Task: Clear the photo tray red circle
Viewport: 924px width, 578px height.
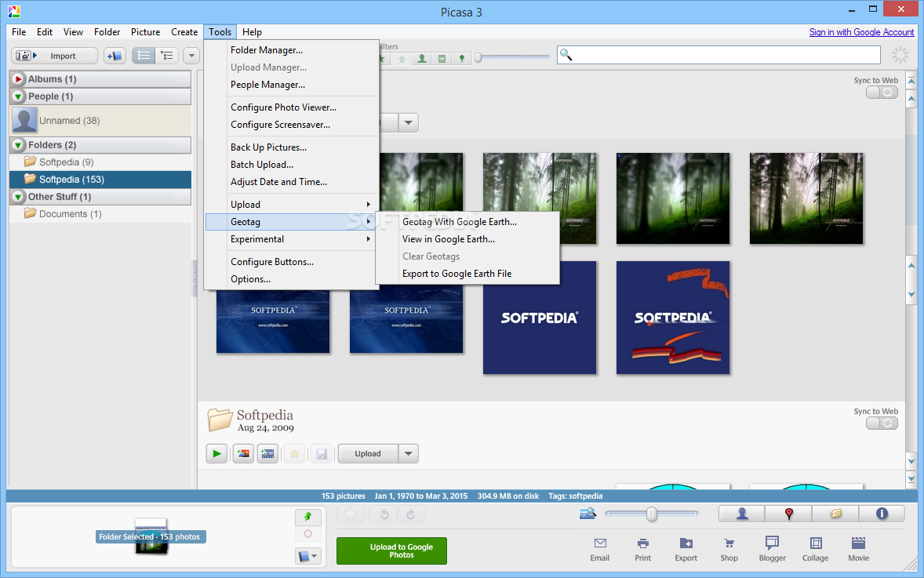Action: (307, 534)
